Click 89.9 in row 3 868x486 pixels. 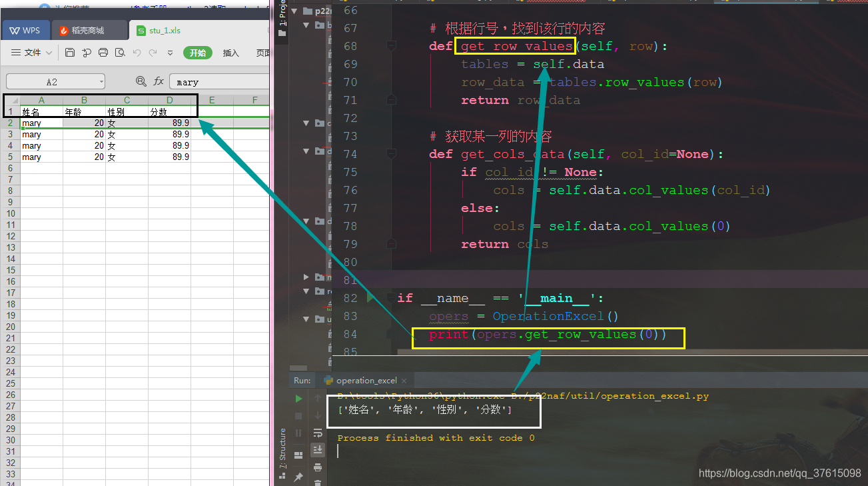point(169,135)
